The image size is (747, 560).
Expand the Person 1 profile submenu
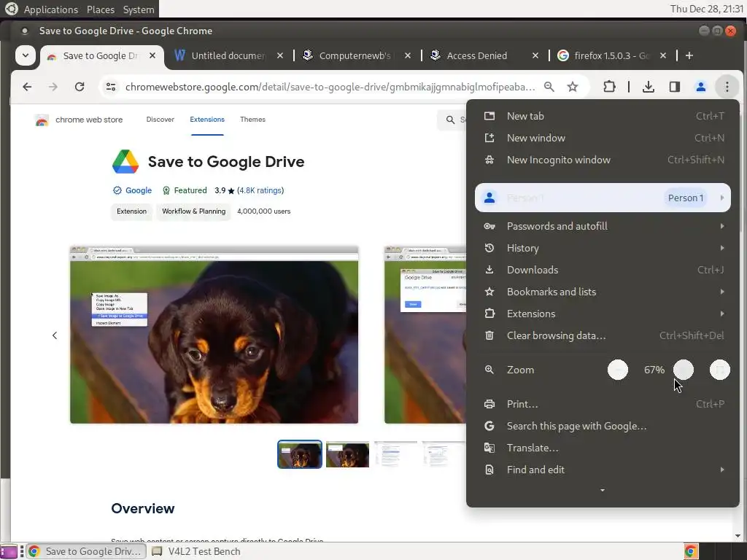(x=603, y=198)
